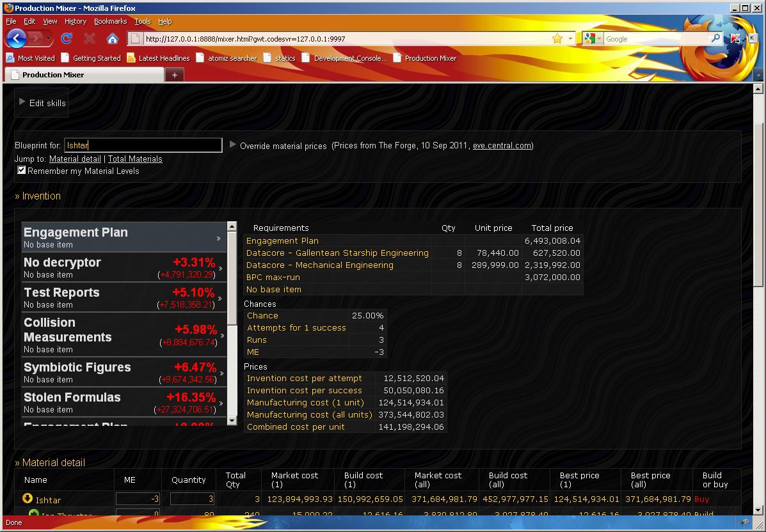The width and height of the screenshot is (766, 532).
Task: Open the Latest Headlines feed bookmark
Action: point(158,58)
